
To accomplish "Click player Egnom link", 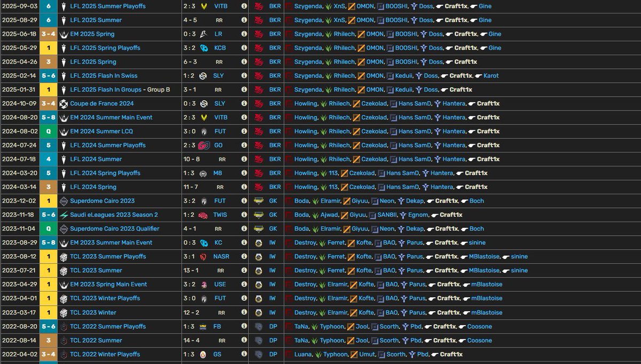I will click(x=418, y=215).
